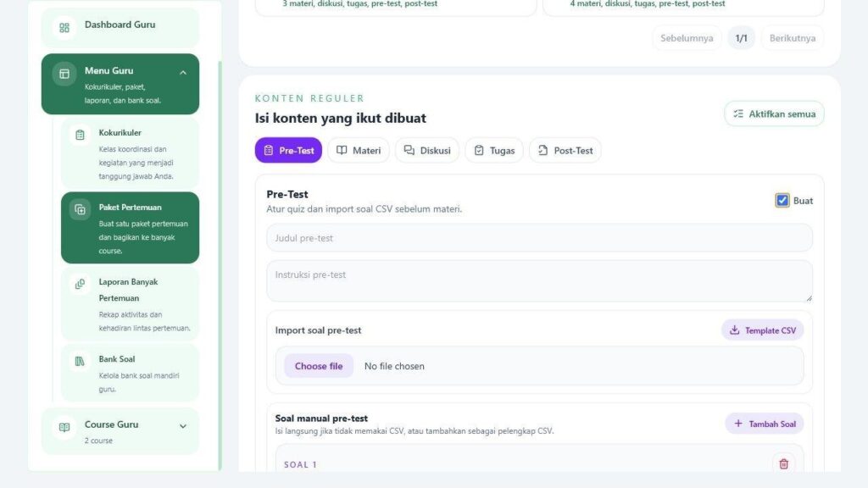Click the Course Guru book icon

click(64, 427)
